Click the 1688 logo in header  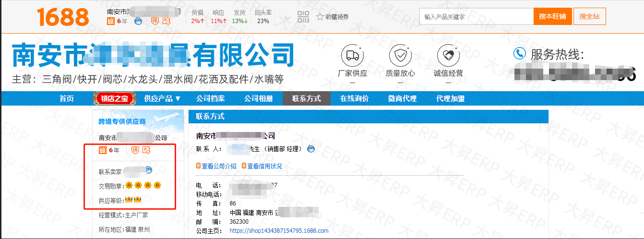[x=63, y=17]
